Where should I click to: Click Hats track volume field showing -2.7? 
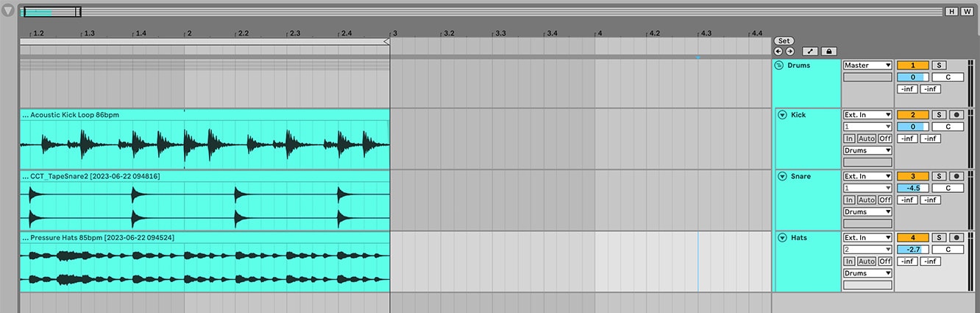pyautogui.click(x=912, y=249)
